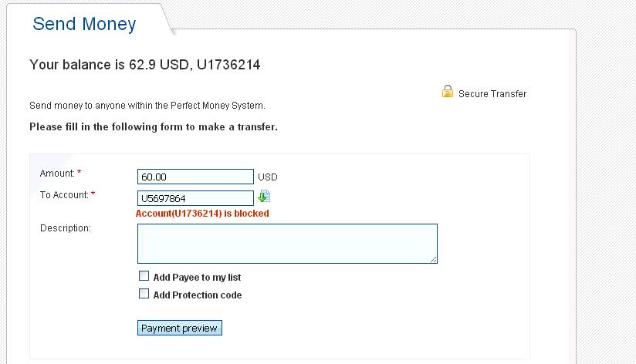Click the 'Amount:' field label
The height and width of the screenshot is (364, 636).
[x=57, y=174]
